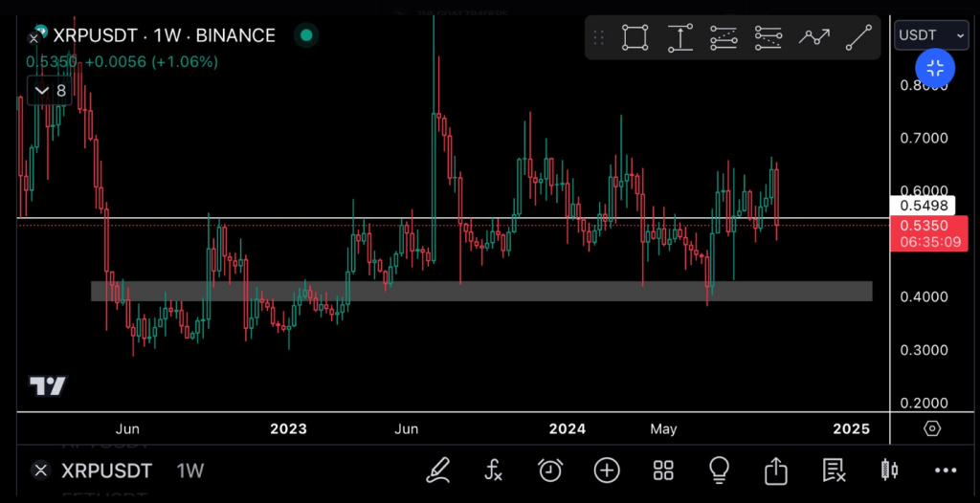Open the indicators fx menu
980x503 pixels.
click(494, 470)
